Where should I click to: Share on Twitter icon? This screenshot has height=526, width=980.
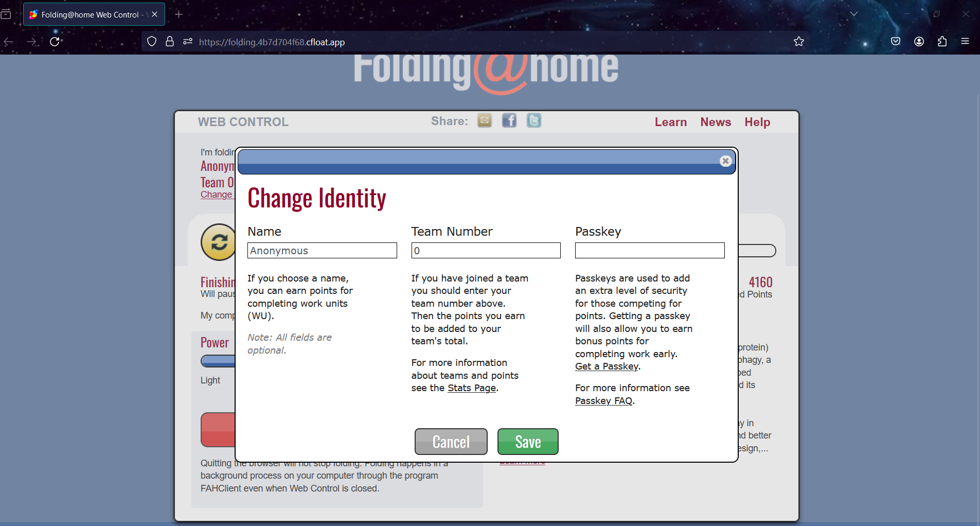pyautogui.click(x=534, y=120)
